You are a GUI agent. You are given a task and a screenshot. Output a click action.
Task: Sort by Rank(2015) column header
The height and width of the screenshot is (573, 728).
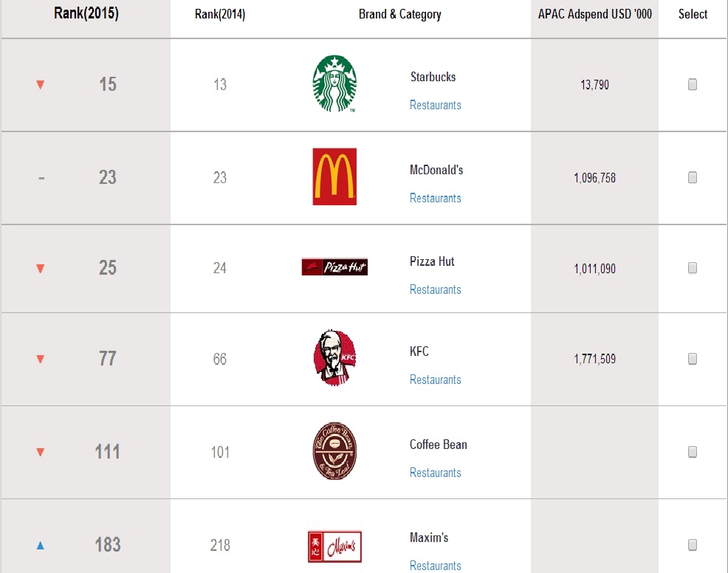86,14
